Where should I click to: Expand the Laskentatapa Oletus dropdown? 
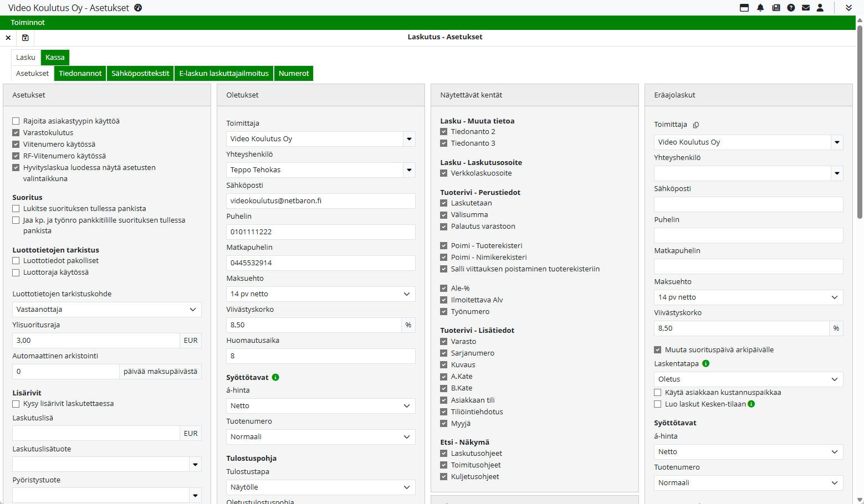pos(748,379)
